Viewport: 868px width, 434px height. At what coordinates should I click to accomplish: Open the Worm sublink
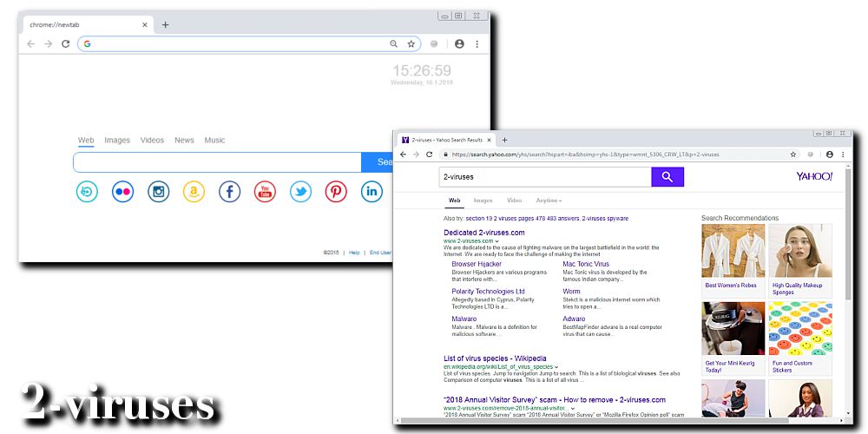(571, 291)
